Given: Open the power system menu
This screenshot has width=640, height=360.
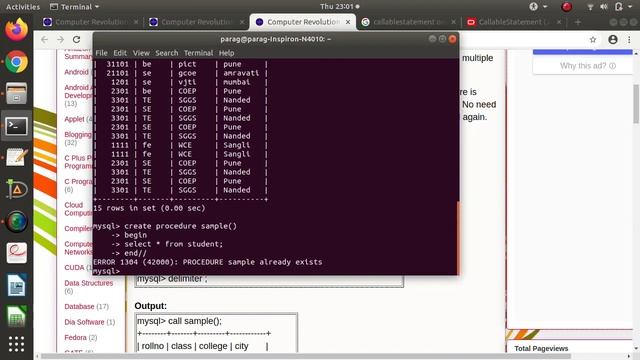Looking at the screenshot, I should point(623,7).
